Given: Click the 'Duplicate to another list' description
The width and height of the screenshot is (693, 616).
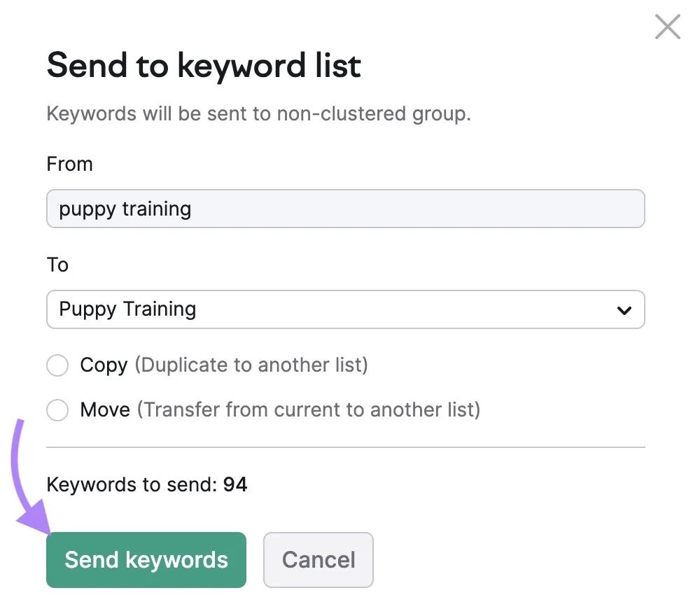Looking at the screenshot, I should 251,365.
